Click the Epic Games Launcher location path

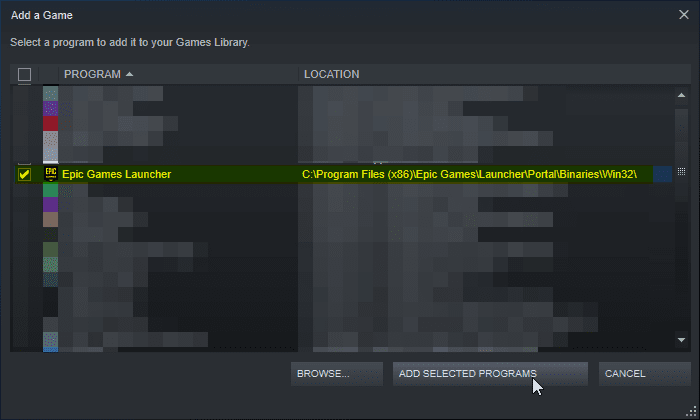pos(469,174)
